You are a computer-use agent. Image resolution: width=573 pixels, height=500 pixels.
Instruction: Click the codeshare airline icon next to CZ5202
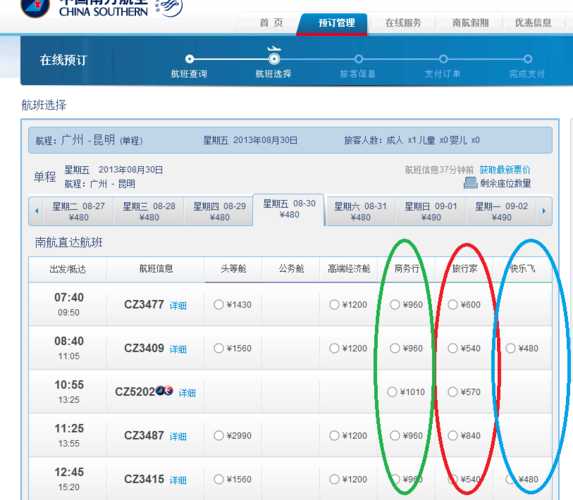[x=164, y=391]
